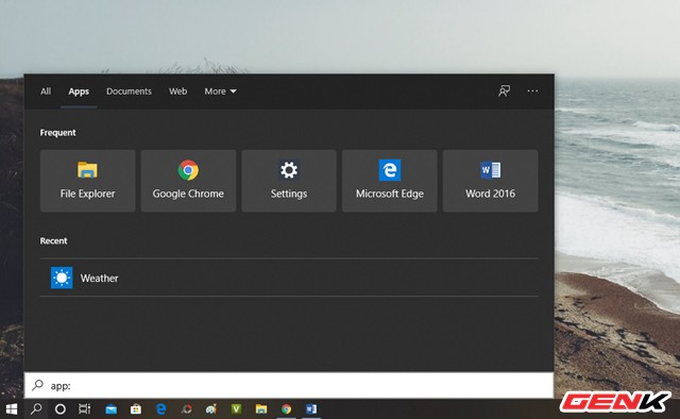Viewport: 680px width, 419px height.
Task: Launch the Google Chrome frequent app tile
Action: point(188,181)
